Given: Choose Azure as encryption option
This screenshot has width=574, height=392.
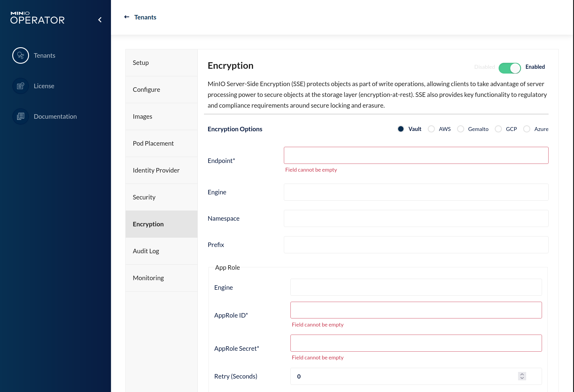Looking at the screenshot, I should [x=527, y=129].
